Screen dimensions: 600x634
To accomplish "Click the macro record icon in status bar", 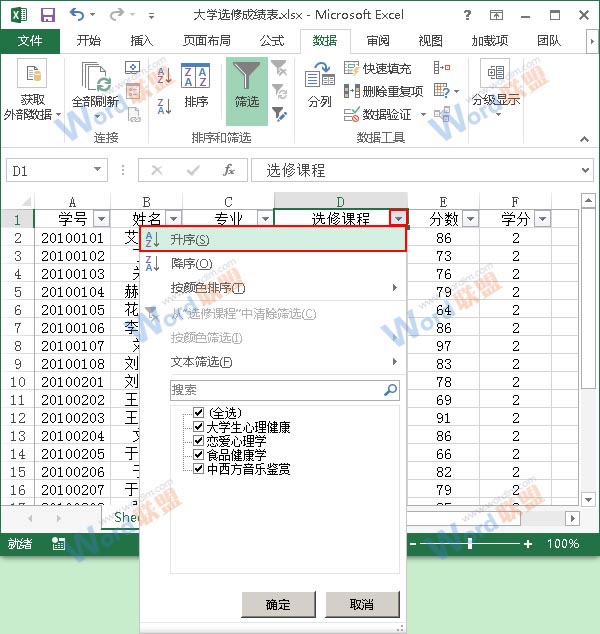I will pyautogui.click(x=58, y=544).
